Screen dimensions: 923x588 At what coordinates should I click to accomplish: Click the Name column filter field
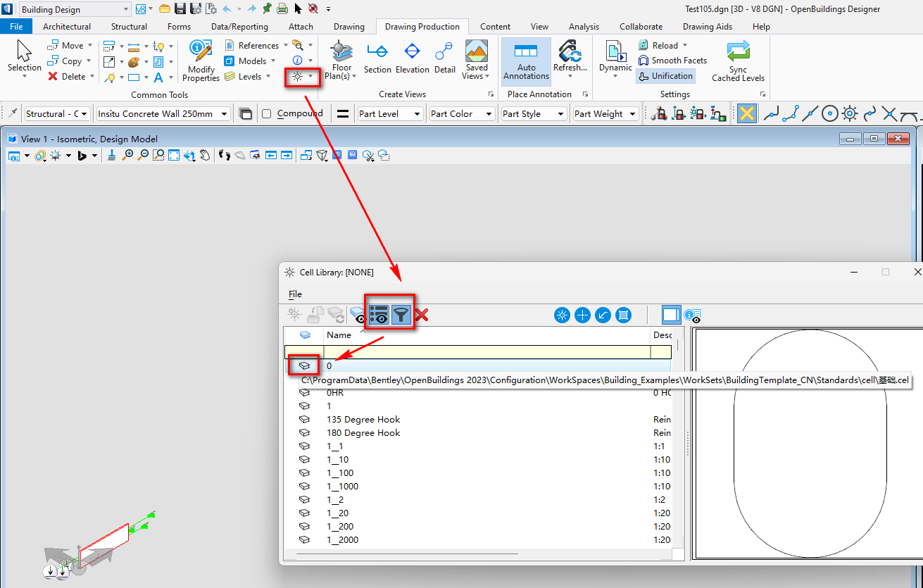point(486,351)
